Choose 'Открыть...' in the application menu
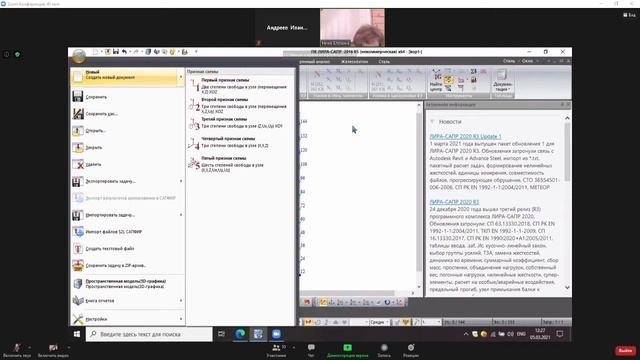 [x=127, y=131]
